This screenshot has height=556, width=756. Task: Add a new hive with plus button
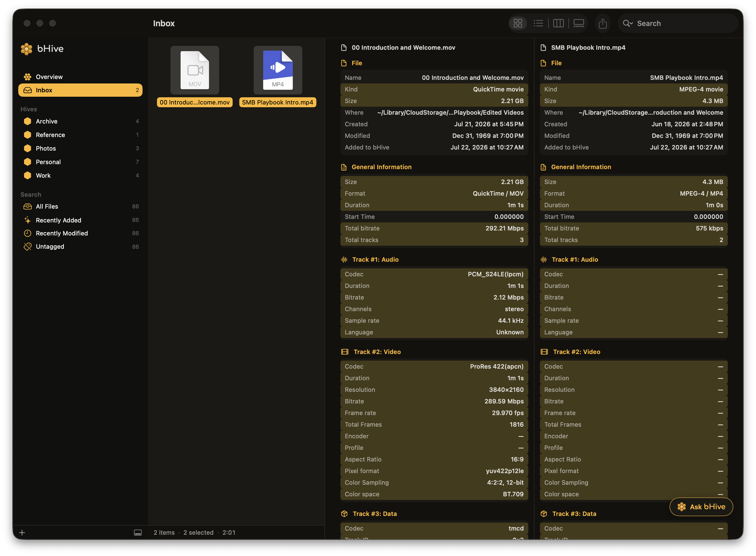[22, 533]
